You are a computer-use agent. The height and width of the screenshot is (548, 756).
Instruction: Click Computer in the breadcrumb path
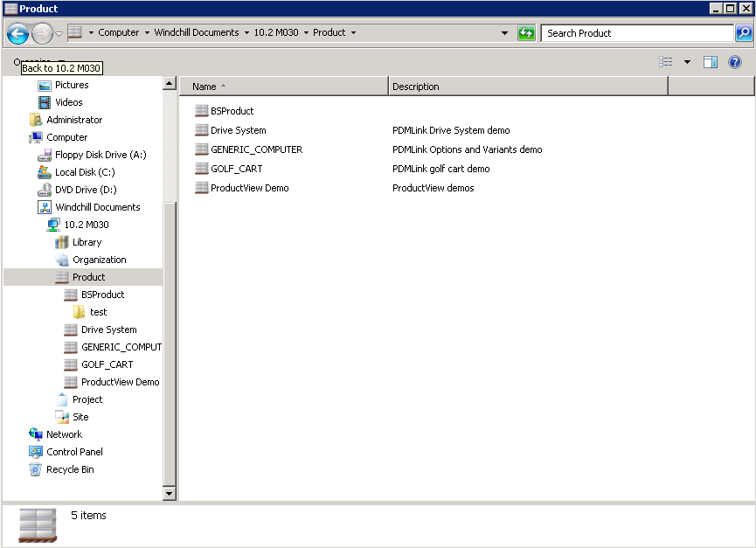pyautogui.click(x=119, y=32)
